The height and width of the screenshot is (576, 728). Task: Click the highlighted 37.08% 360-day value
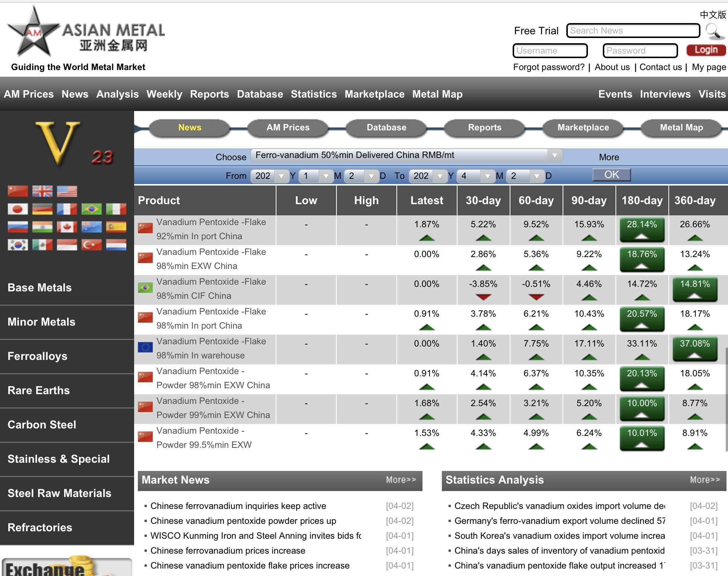tap(695, 349)
